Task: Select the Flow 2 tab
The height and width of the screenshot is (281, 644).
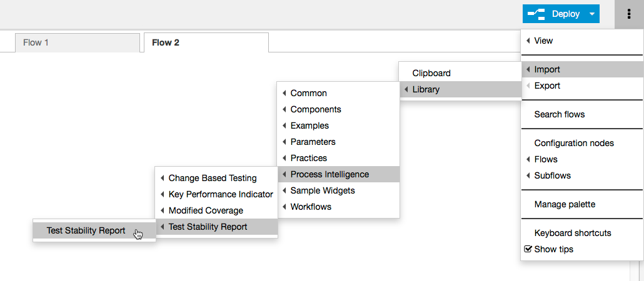Action: coord(206,42)
